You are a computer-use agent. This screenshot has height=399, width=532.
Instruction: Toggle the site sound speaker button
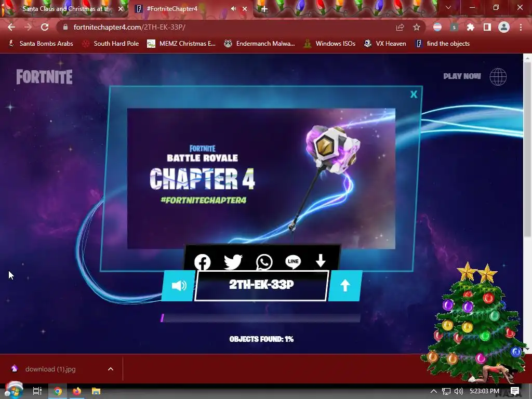tap(179, 286)
